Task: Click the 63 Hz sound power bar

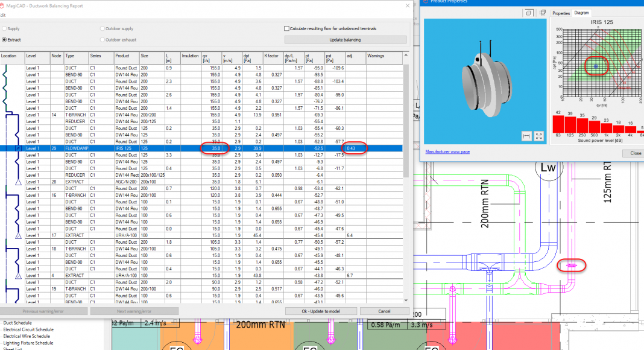Action: click(x=558, y=125)
